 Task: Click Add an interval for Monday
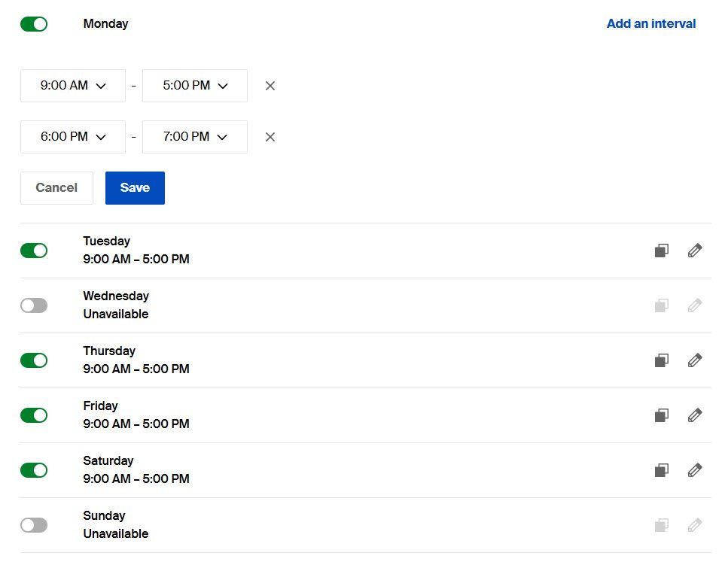click(x=650, y=23)
